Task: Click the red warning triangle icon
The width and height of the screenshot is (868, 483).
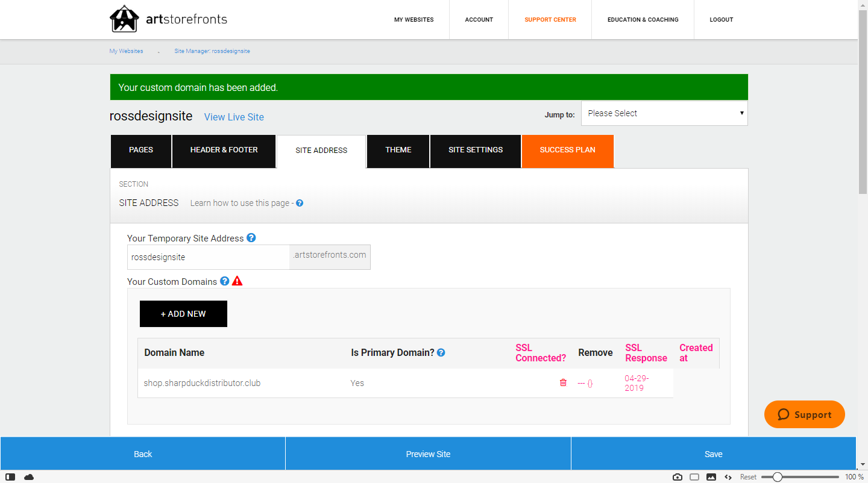Action: coord(237,281)
